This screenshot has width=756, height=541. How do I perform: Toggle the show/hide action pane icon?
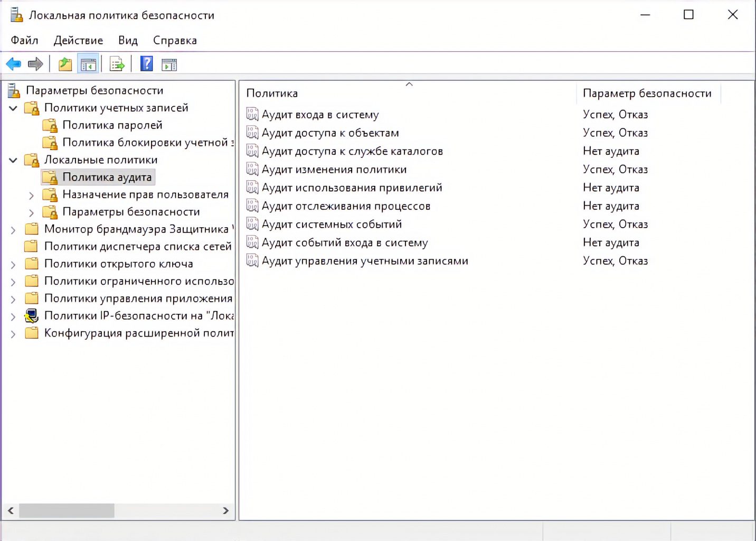(169, 64)
